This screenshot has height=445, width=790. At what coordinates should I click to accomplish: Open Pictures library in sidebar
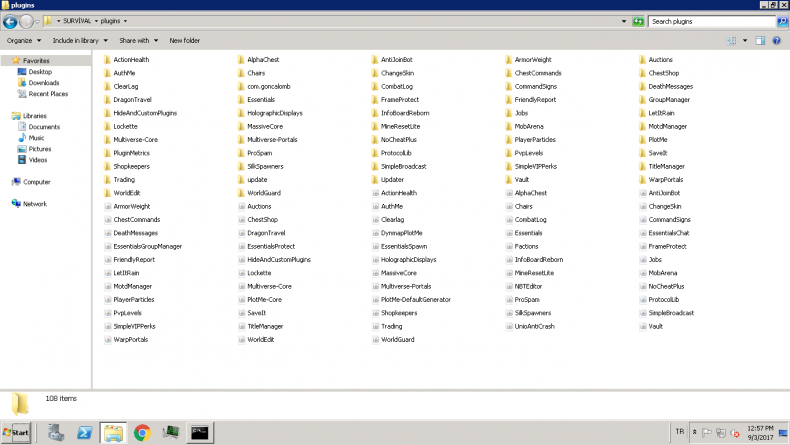(39, 149)
